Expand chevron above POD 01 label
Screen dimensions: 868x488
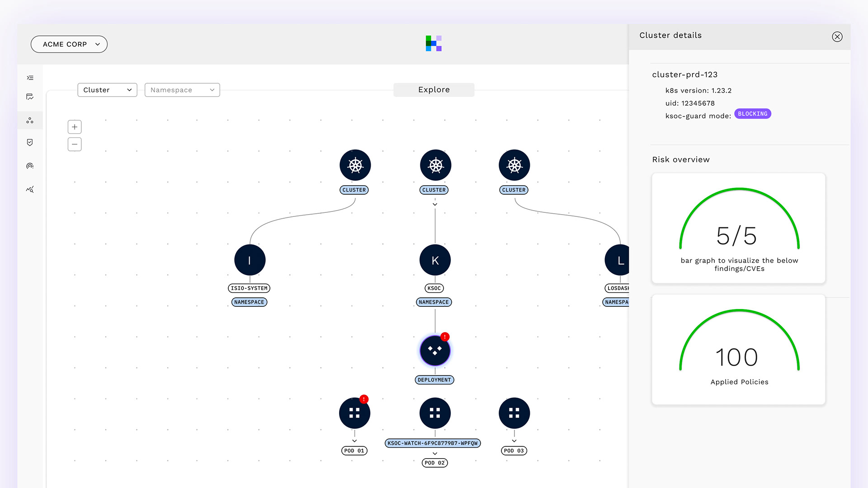(354, 441)
